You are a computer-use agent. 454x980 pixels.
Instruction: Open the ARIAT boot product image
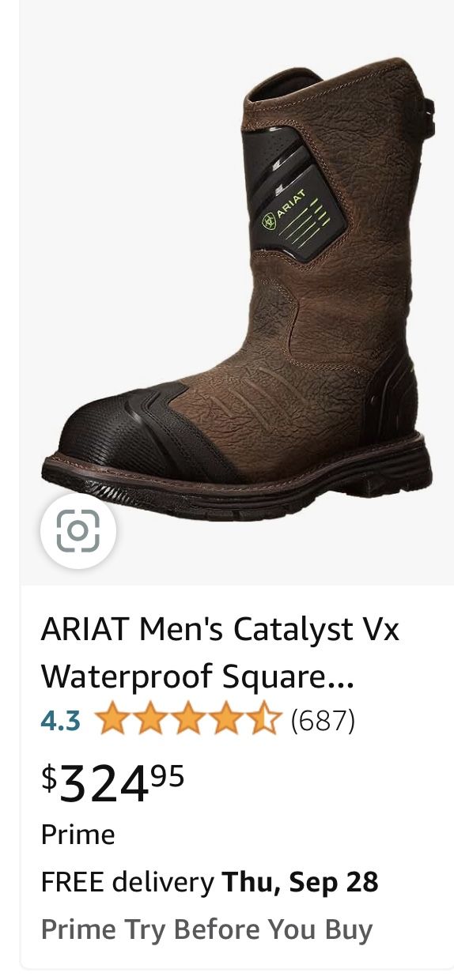236,292
